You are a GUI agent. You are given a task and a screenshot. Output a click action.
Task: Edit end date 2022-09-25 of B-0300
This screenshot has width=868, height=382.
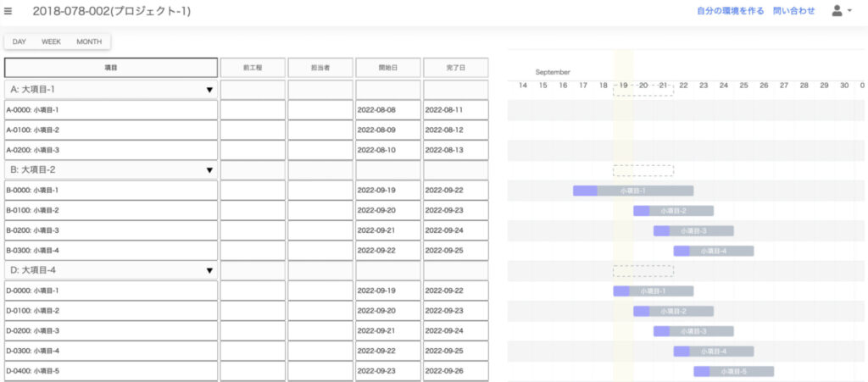tap(455, 251)
